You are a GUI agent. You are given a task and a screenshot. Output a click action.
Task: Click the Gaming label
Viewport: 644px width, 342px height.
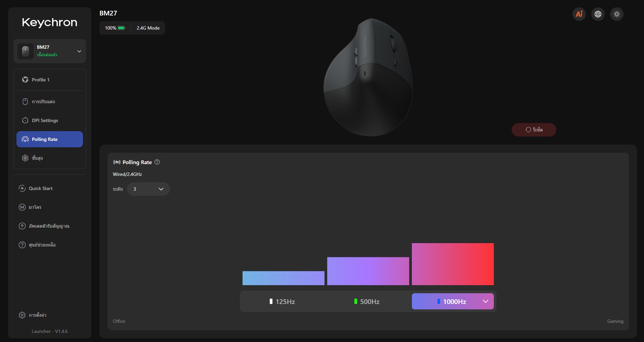[615, 321]
